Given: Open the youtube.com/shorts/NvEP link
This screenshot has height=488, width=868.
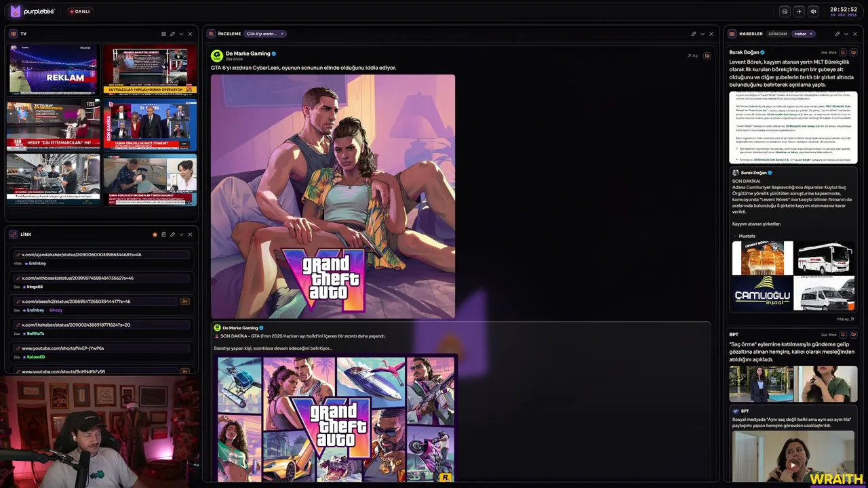Looking at the screenshot, I should tap(102, 348).
